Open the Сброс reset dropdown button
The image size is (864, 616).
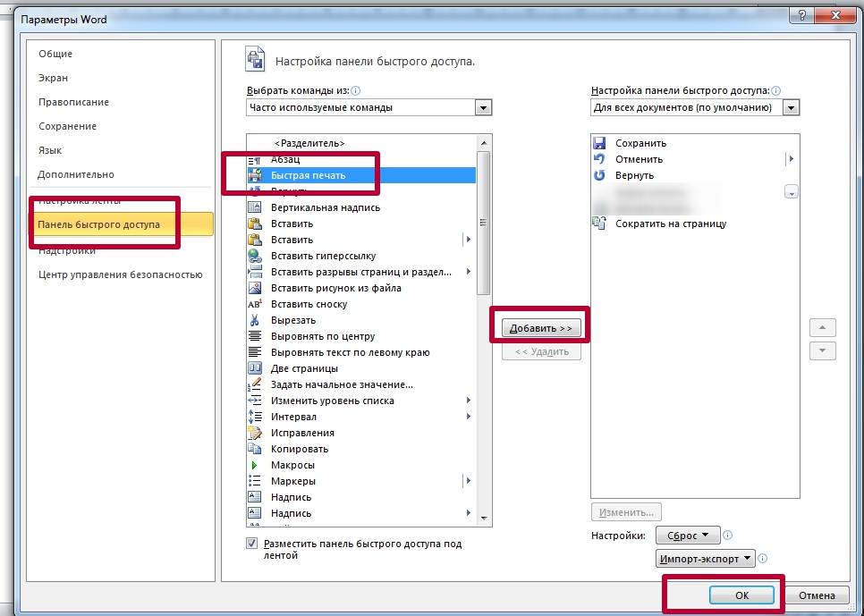[x=688, y=536]
